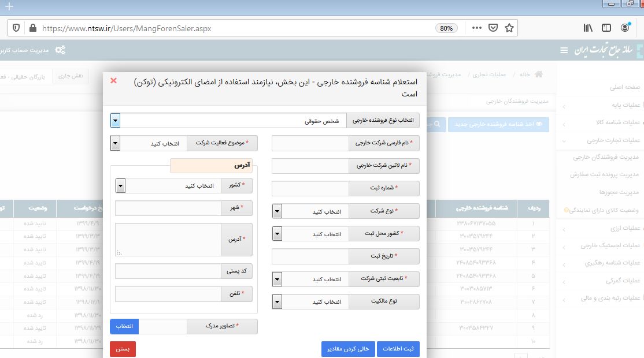Open the Firefox library icon
This screenshot has height=358, width=644.
pos(588,28)
